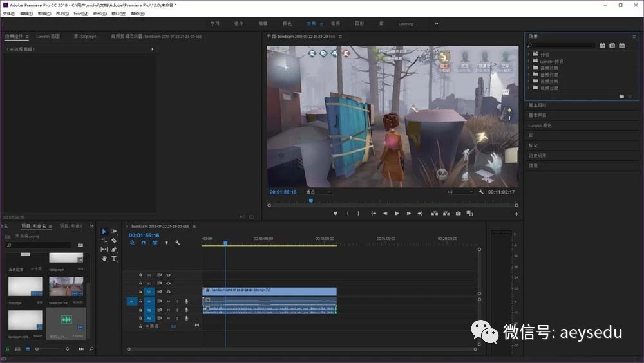Switch to the Lumetri 范围 tab
Viewport: 644px width, 363px height.
point(48,37)
